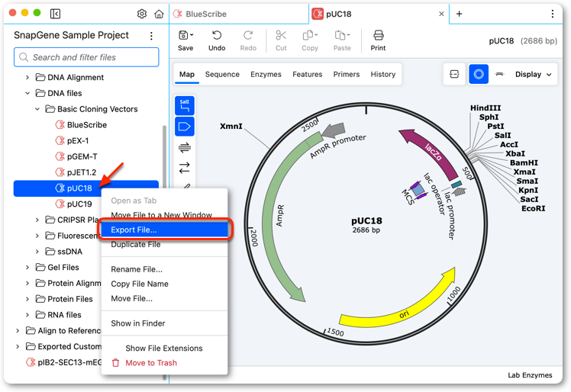571x392 pixels.
Task: Expand the CRIPSR folder
Action: tap(37, 220)
